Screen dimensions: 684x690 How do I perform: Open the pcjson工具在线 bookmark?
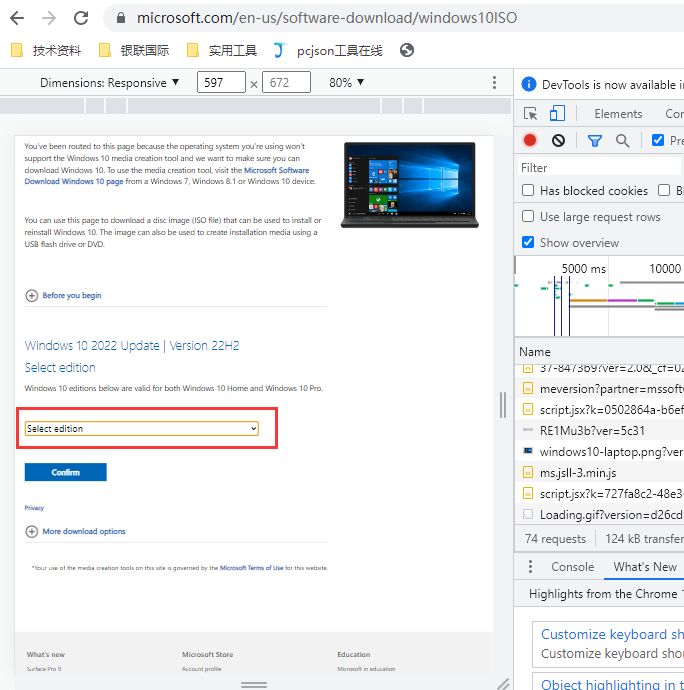tap(328, 50)
